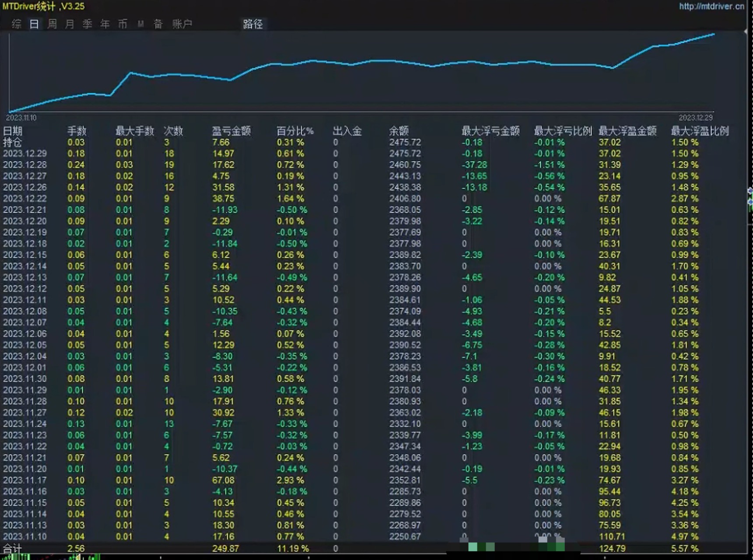Click the total percentage 11.19 %
Image resolution: width=753 pixels, height=560 pixels.
tap(293, 549)
